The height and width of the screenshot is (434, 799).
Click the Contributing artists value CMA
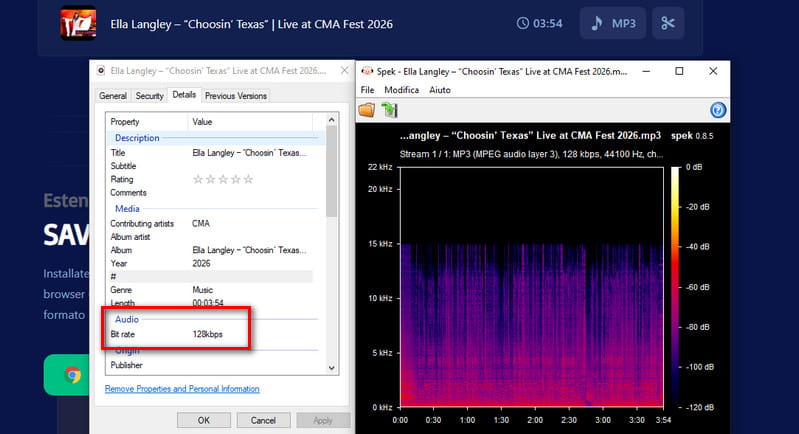(x=201, y=224)
